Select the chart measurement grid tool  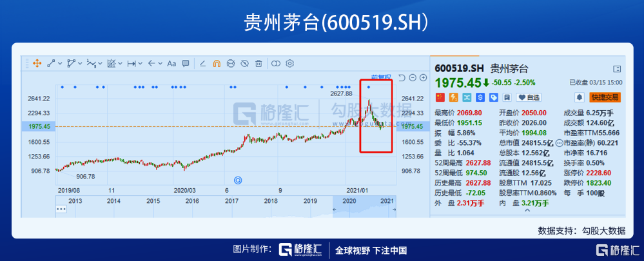coord(112,64)
